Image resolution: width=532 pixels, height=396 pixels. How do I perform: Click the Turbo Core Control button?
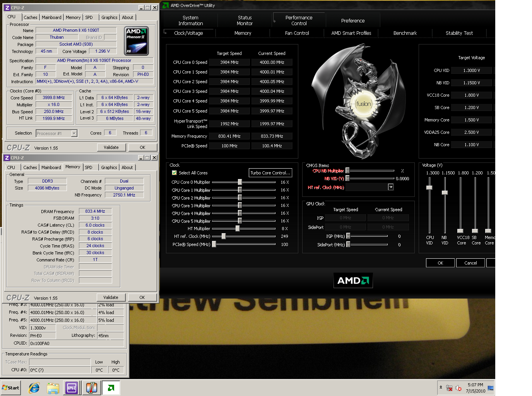(x=270, y=173)
